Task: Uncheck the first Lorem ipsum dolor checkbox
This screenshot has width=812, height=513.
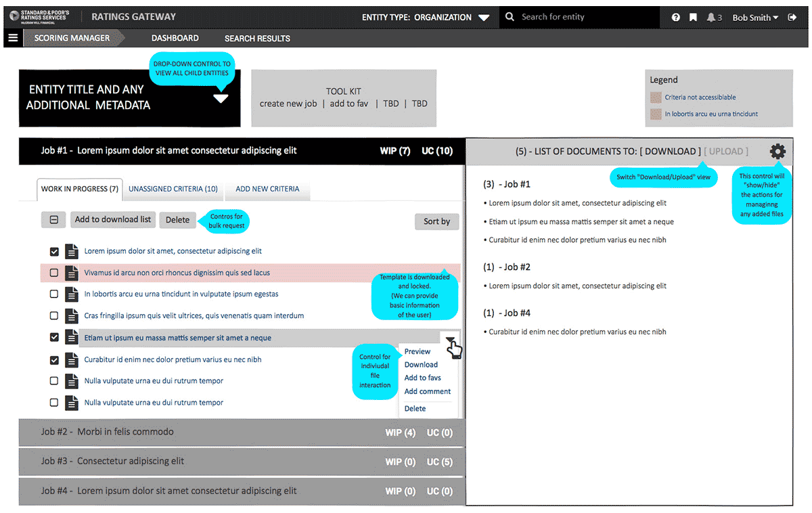Action: coord(54,252)
